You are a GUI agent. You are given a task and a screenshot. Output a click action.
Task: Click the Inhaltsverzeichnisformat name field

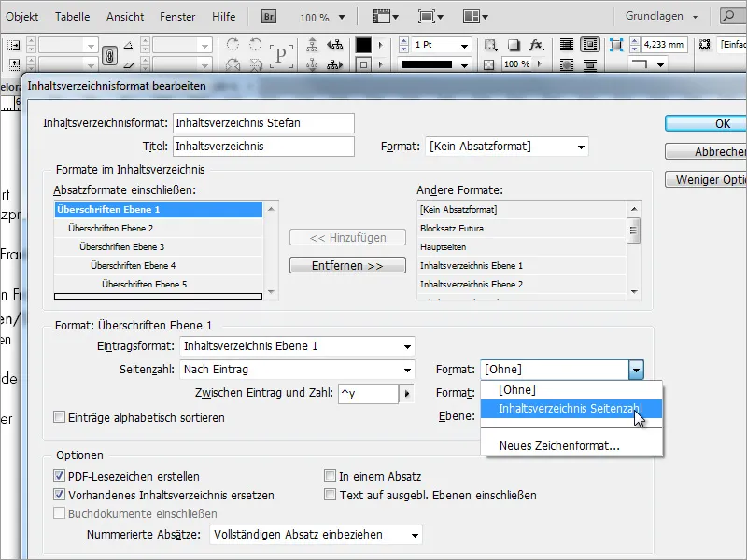click(x=263, y=123)
